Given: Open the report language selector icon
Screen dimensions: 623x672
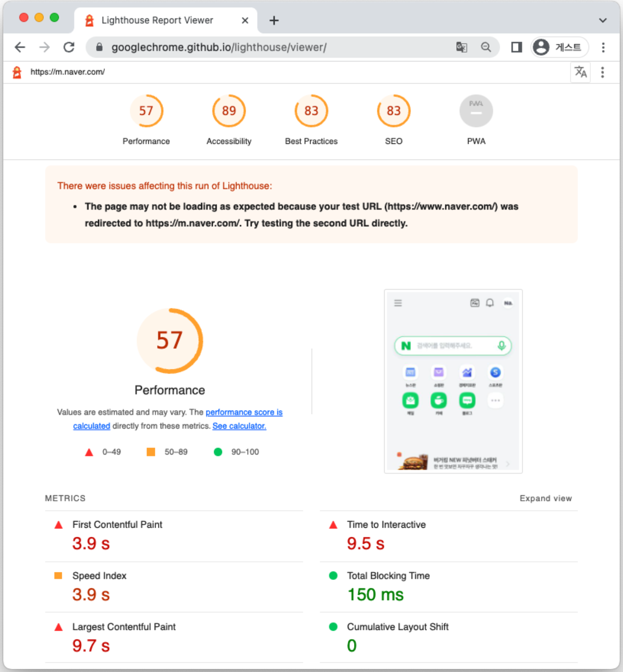Looking at the screenshot, I should (580, 72).
